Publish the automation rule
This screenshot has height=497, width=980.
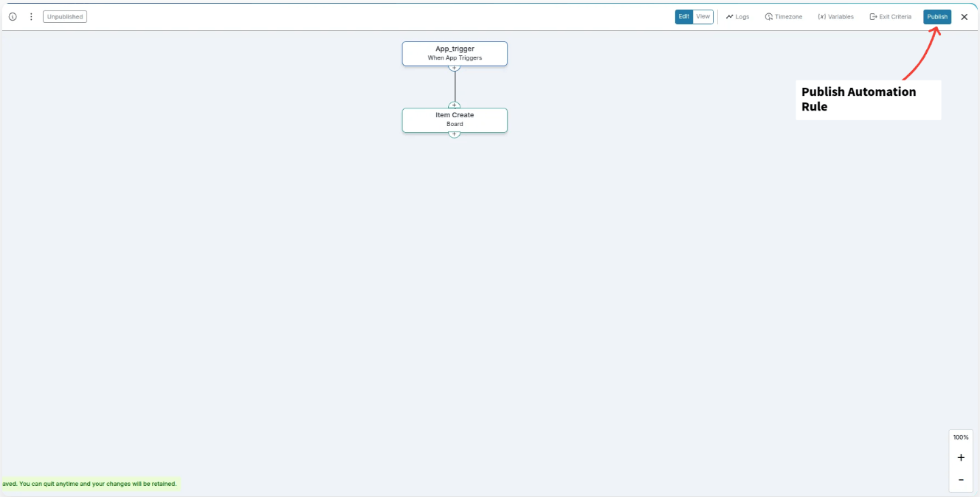tap(936, 16)
